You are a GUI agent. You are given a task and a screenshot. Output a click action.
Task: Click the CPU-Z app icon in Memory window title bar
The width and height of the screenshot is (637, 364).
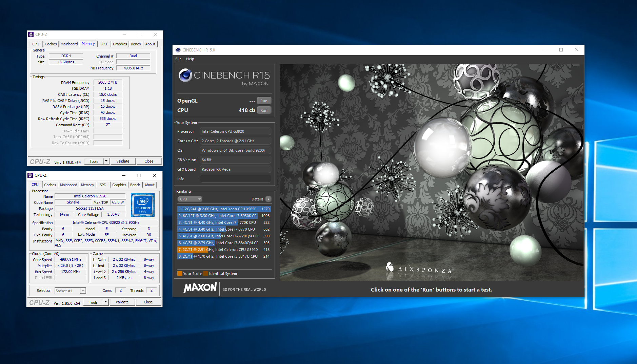31,35
